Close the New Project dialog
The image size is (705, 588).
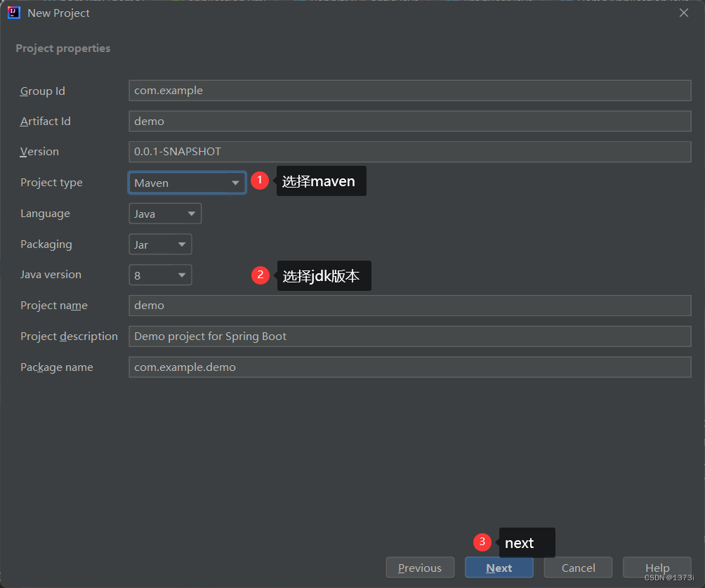[683, 12]
